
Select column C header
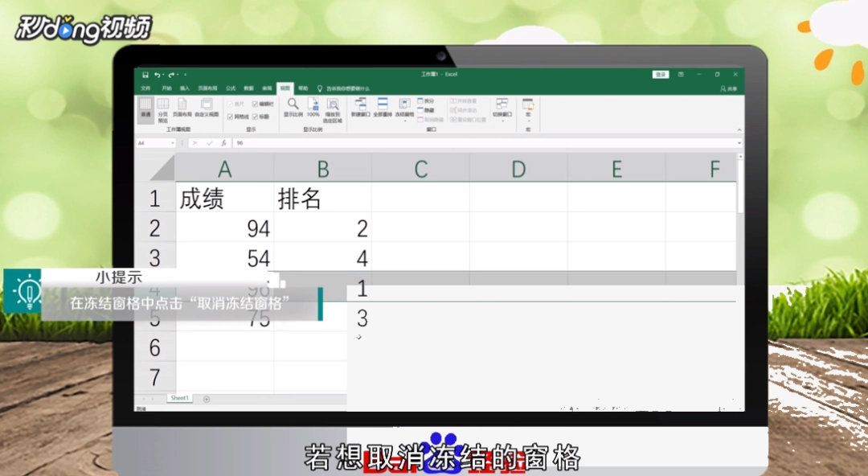click(x=420, y=169)
